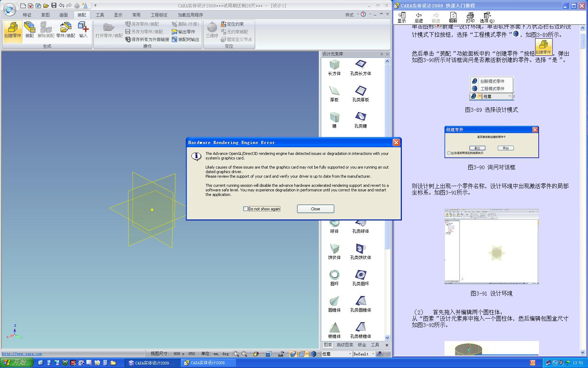The image size is (588, 368).
Task: Click the 创建零件 (Create Part) icon
Action: (x=13, y=30)
